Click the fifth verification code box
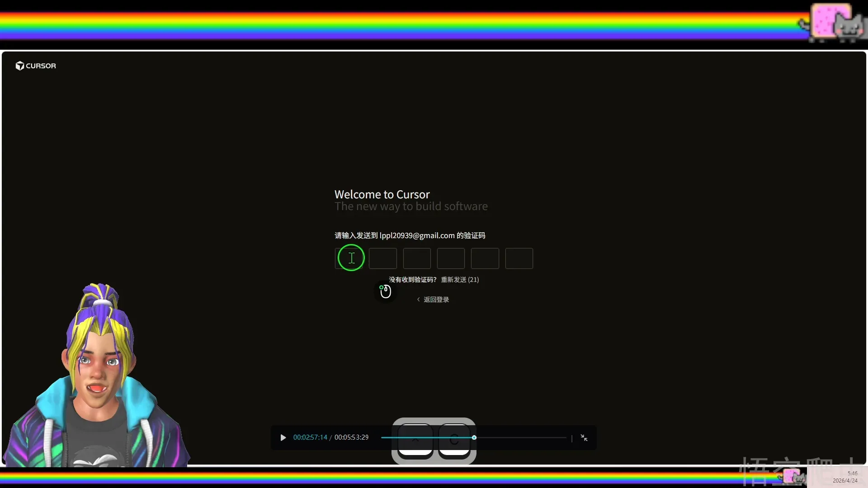This screenshot has width=868, height=488. [x=485, y=258]
